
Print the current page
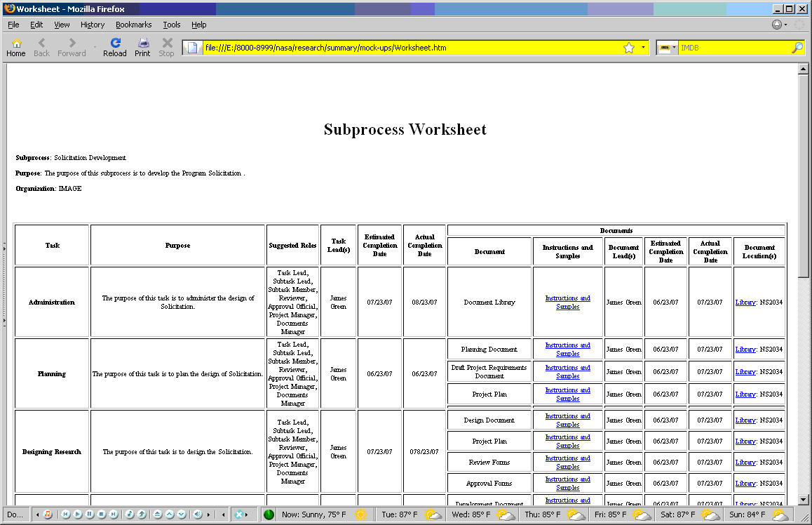[142, 47]
